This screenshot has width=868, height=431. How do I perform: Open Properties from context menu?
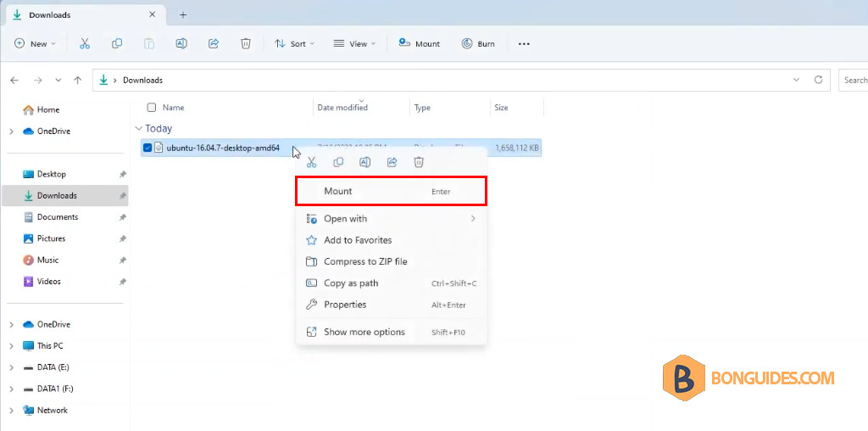click(x=392, y=305)
